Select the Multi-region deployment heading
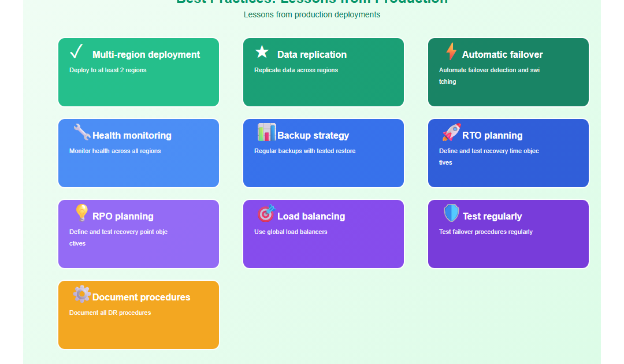Screen dimensions: 624x364 [x=146, y=55]
